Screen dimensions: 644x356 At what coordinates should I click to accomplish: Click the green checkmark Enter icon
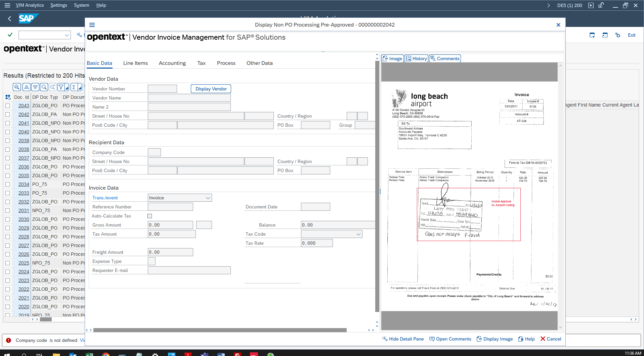[10, 35]
